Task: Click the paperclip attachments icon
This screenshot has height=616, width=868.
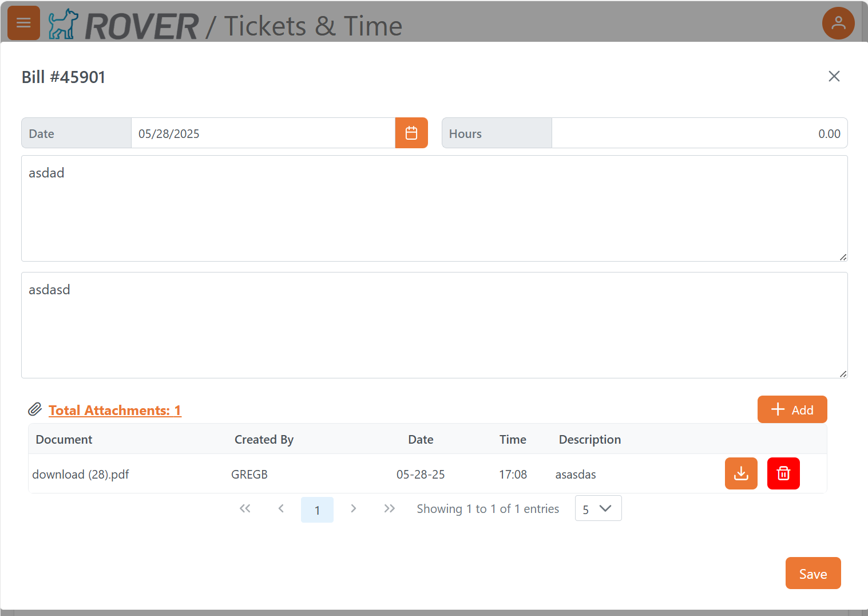Action: click(35, 409)
